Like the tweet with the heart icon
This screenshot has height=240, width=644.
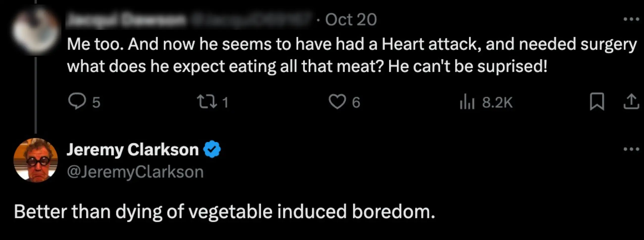(337, 102)
